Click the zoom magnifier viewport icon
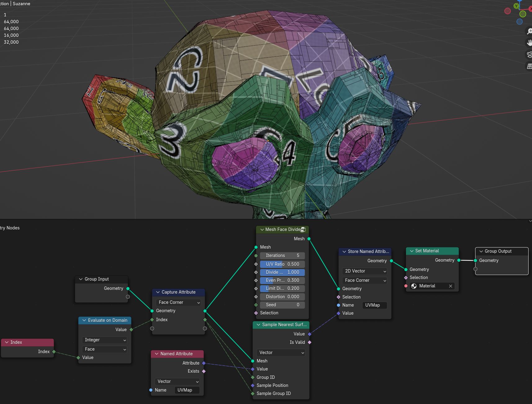 coord(529,31)
